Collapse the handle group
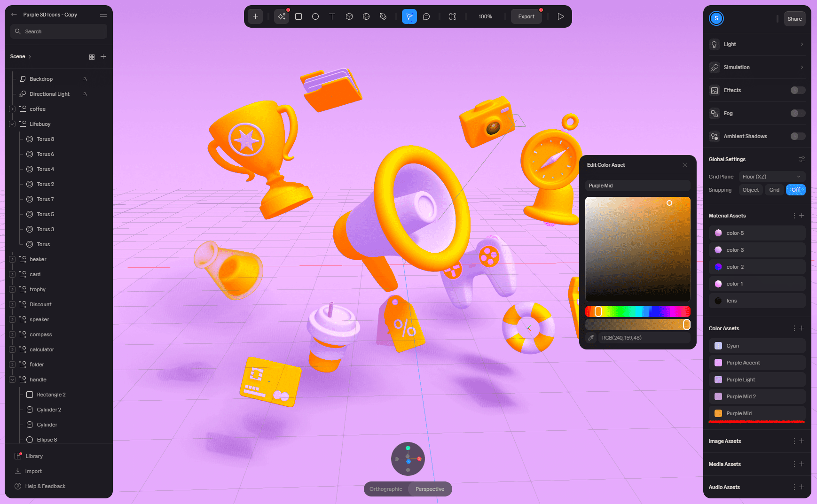The image size is (817, 504). pyautogui.click(x=12, y=380)
